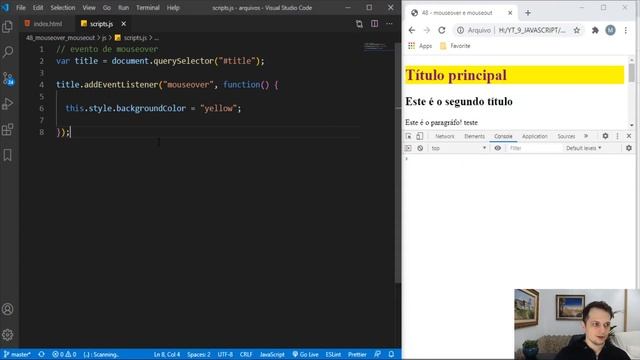The height and width of the screenshot is (360, 640).
Task: Open the Favorite bookmarks folder
Action: (455, 46)
